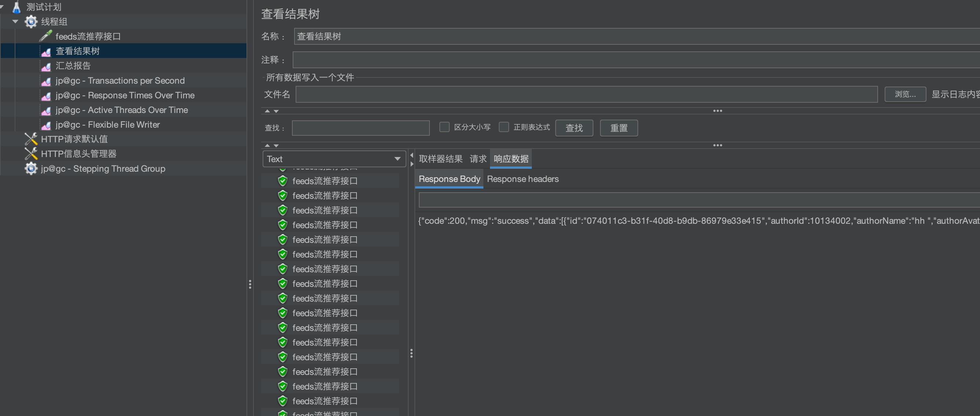Click the feeds流推荐接口 sampler pipette icon
The width and height of the screenshot is (980, 416).
pyautogui.click(x=45, y=36)
